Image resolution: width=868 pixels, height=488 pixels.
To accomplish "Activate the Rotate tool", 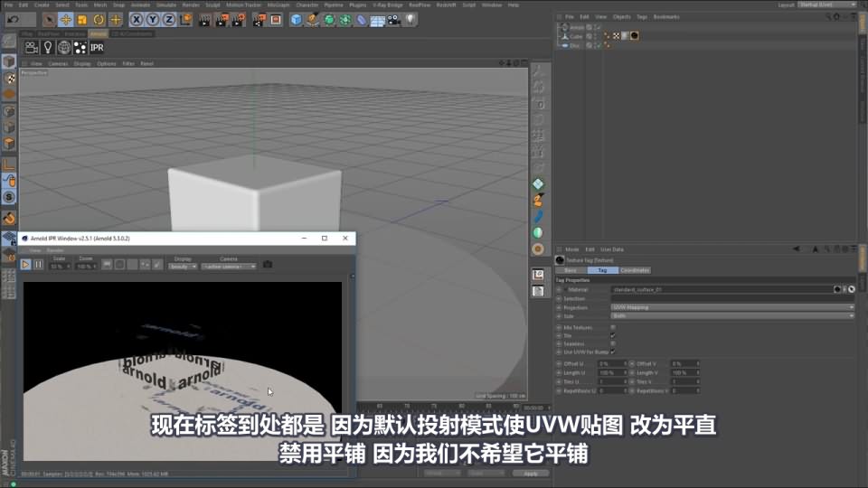I will tap(99, 20).
